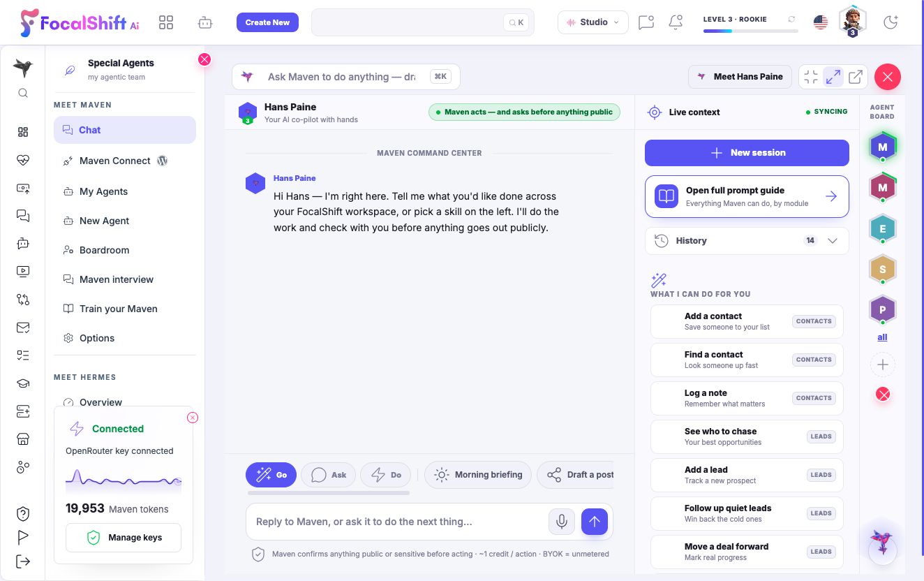Open Train your Maven item

click(x=125, y=309)
